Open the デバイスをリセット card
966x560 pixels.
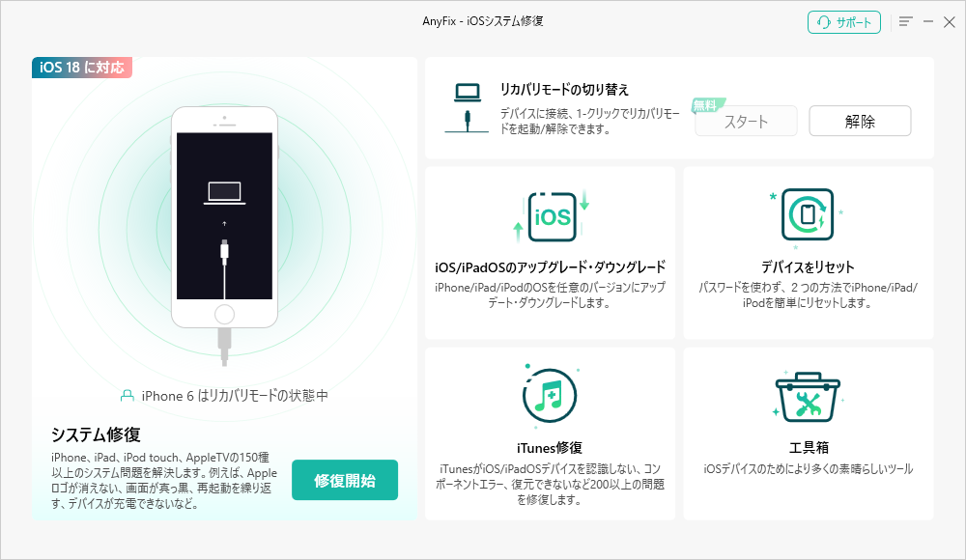pos(808,252)
